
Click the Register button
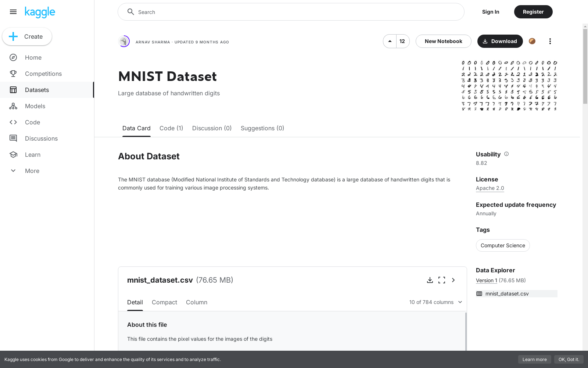[533, 12]
